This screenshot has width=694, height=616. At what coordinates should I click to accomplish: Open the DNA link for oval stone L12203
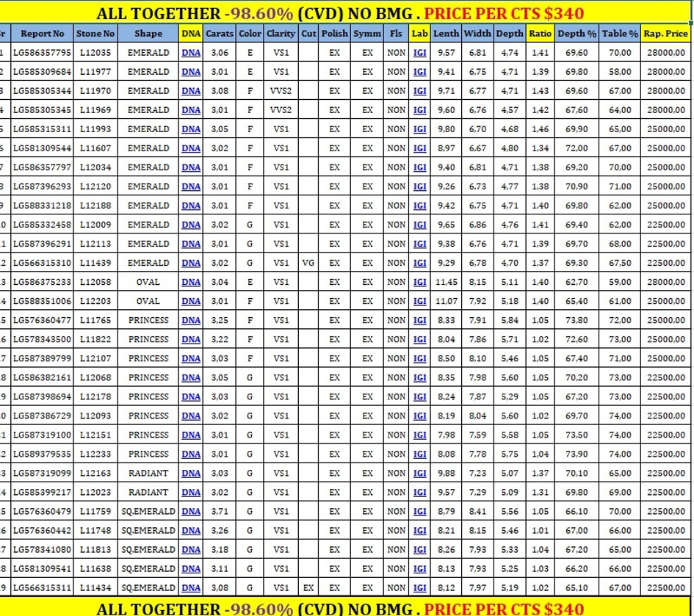[191, 301]
